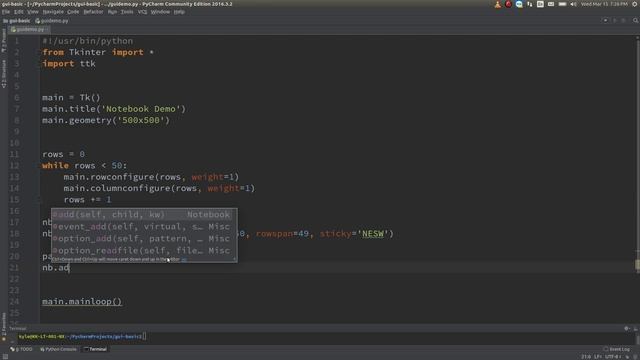Click the red round tray icon
This screenshot has width=640, height=360.
tap(508, 4)
